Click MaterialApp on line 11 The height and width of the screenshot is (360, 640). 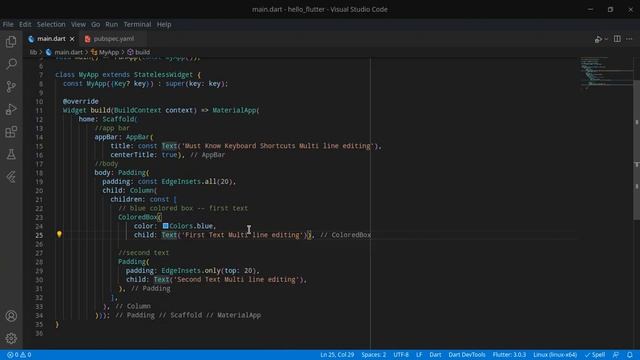click(x=234, y=110)
